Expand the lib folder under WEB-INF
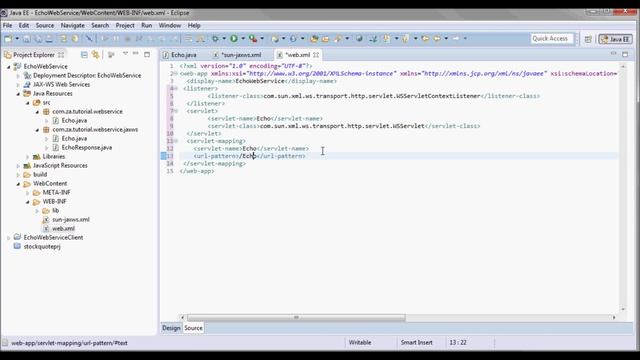The image size is (640, 360). coord(37,211)
